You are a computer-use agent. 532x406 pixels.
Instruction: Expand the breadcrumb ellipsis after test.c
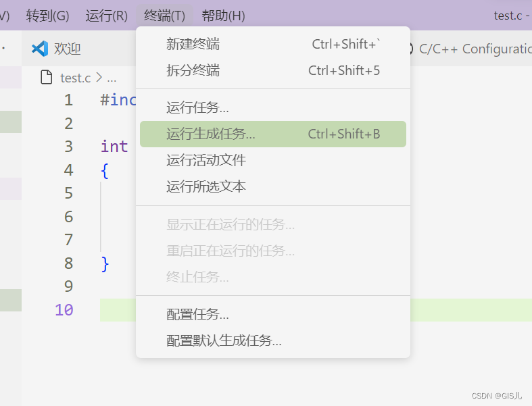coord(112,80)
